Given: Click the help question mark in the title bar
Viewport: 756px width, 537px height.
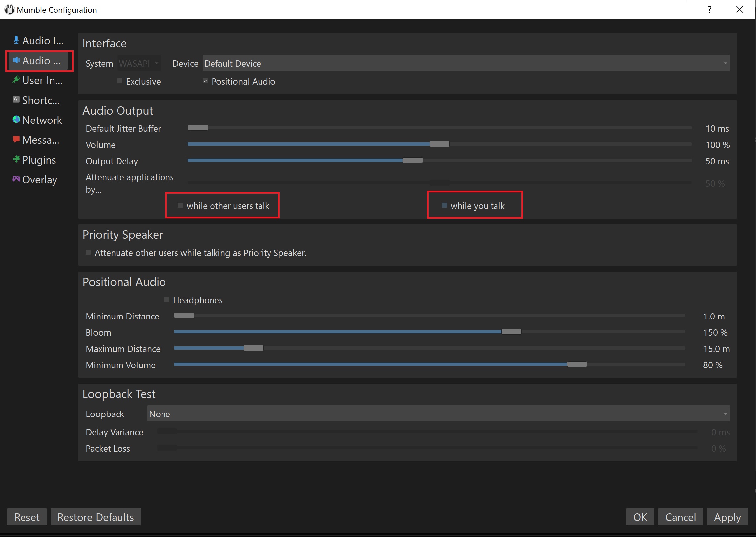Looking at the screenshot, I should click(710, 9).
